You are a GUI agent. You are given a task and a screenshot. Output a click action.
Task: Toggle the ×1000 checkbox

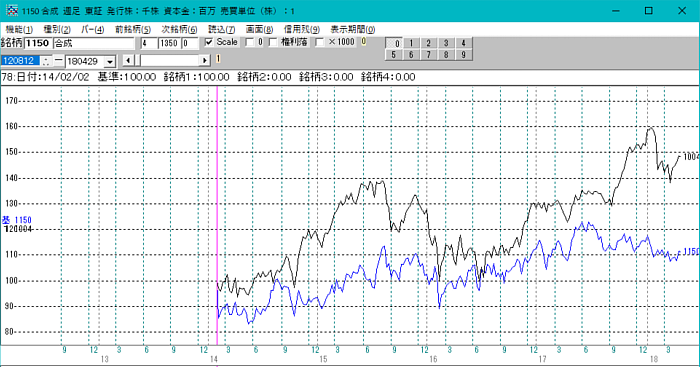[320, 42]
